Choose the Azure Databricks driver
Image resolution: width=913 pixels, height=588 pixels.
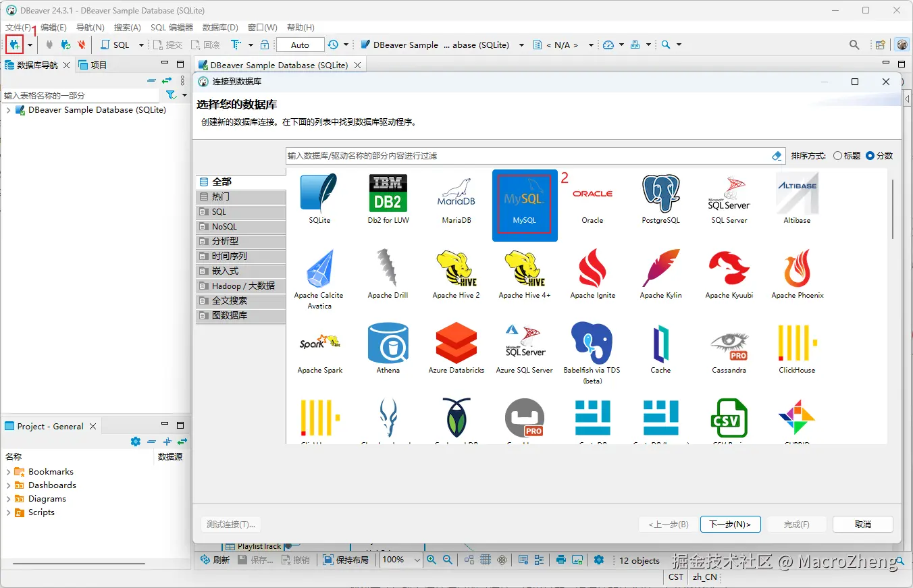456,349
